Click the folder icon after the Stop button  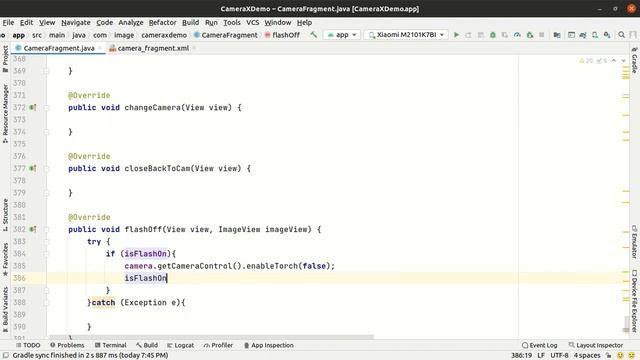557,35
